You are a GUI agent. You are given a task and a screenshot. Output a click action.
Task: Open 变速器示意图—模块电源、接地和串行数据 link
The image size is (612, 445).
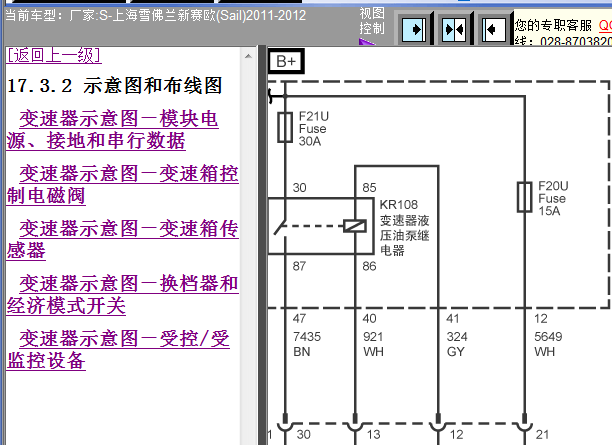click(112, 130)
